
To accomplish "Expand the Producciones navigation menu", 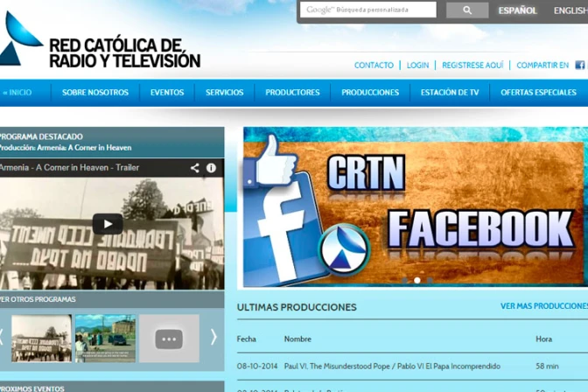I will tap(370, 93).
